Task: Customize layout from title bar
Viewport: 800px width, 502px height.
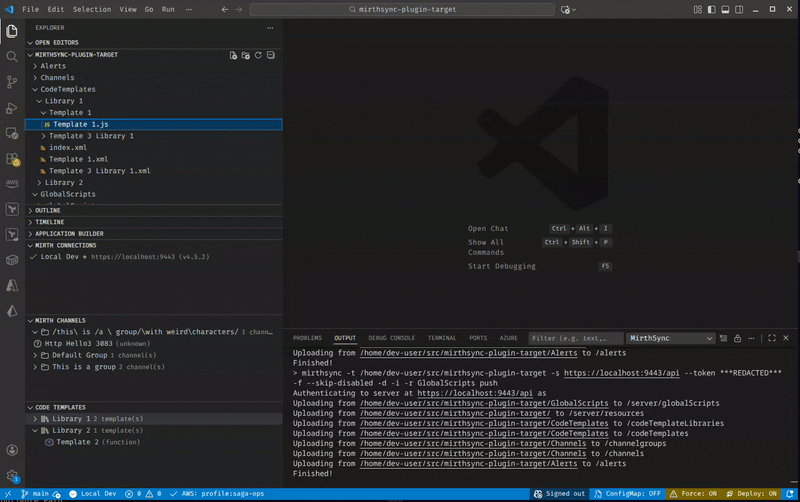Action: [697, 9]
